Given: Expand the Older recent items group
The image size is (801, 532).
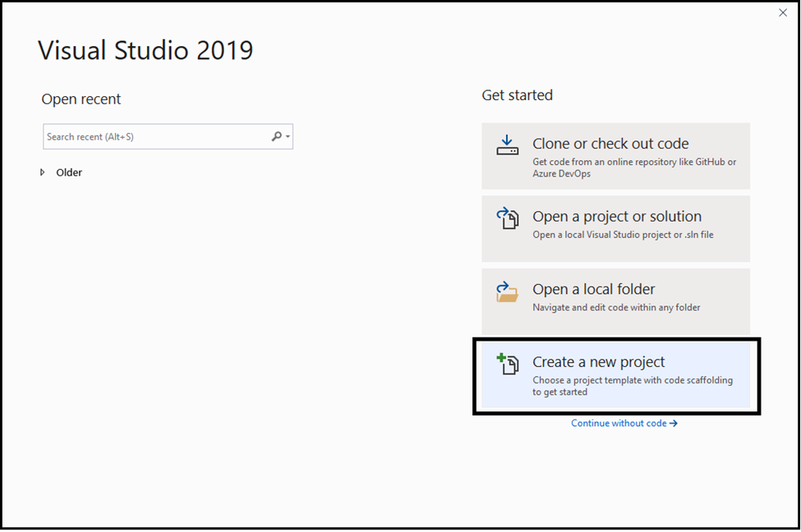Looking at the screenshot, I should point(43,172).
